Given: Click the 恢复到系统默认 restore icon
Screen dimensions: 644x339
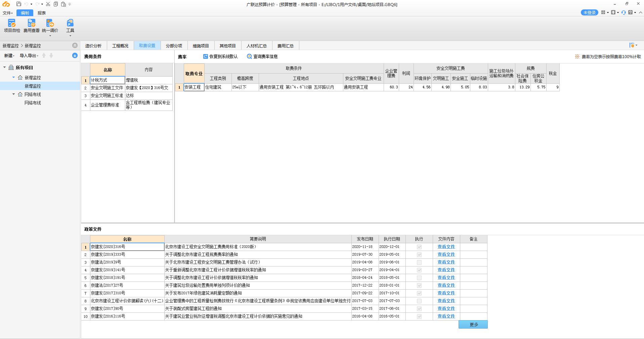Looking at the screenshot, I should click(x=206, y=56).
